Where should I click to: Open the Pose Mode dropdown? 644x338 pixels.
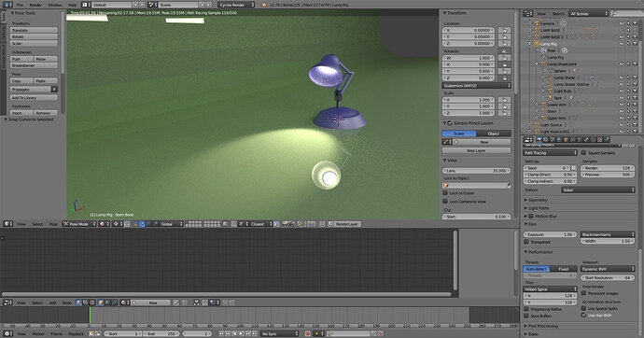(x=79, y=224)
